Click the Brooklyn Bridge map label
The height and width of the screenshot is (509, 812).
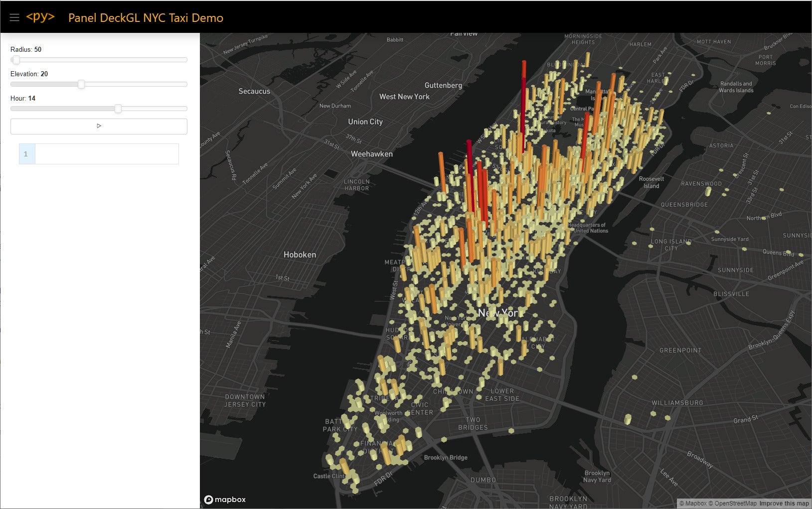click(x=446, y=457)
